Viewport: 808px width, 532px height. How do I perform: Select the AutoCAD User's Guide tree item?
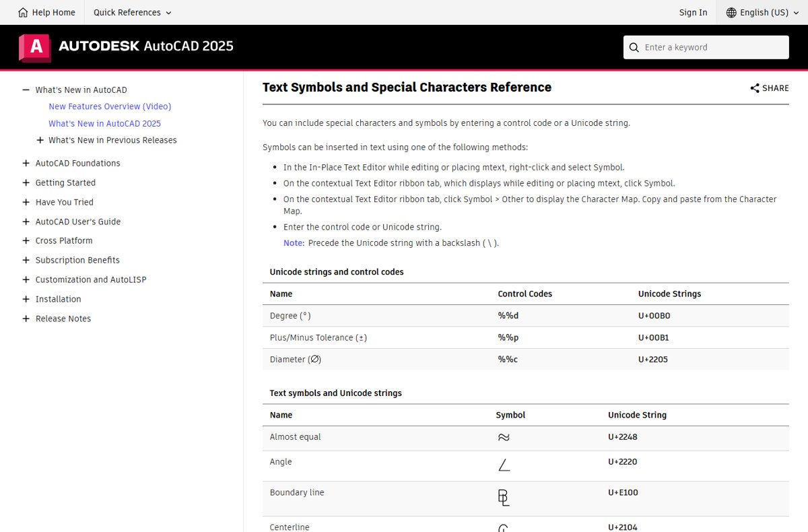(x=78, y=222)
